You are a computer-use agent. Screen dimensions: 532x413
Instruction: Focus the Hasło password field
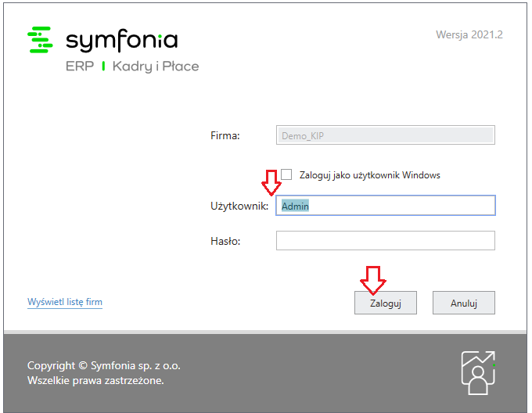(x=386, y=241)
